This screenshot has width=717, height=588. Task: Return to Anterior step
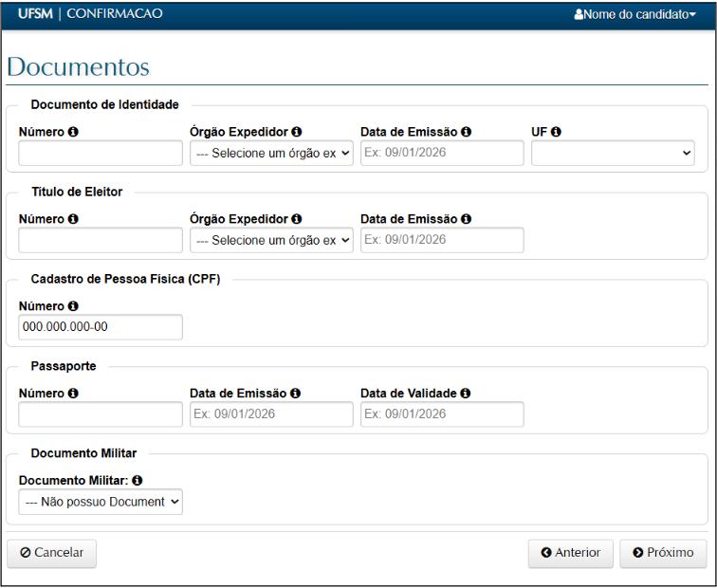571,553
